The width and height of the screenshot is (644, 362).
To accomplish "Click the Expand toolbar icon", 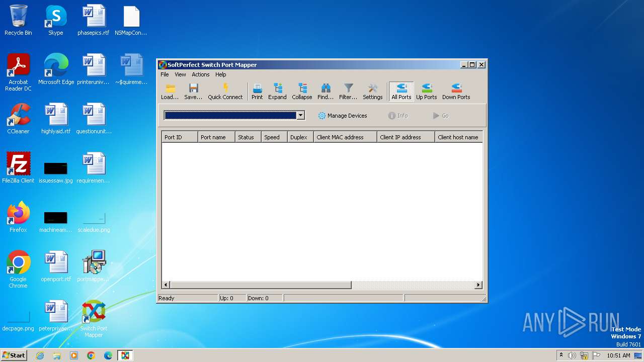I will click(277, 92).
